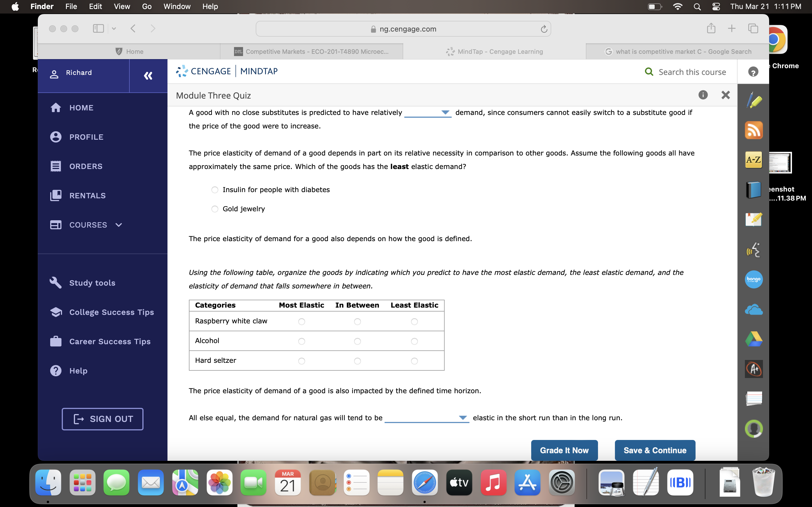Select the Gold jewelry radio option
The image size is (812, 507).
(215, 209)
